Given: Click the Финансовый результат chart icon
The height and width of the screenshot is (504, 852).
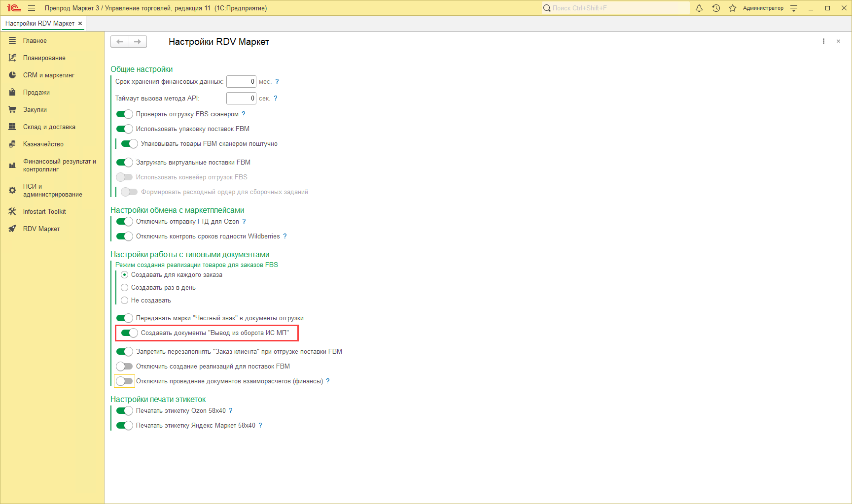Looking at the screenshot, I should click(12, 165).
